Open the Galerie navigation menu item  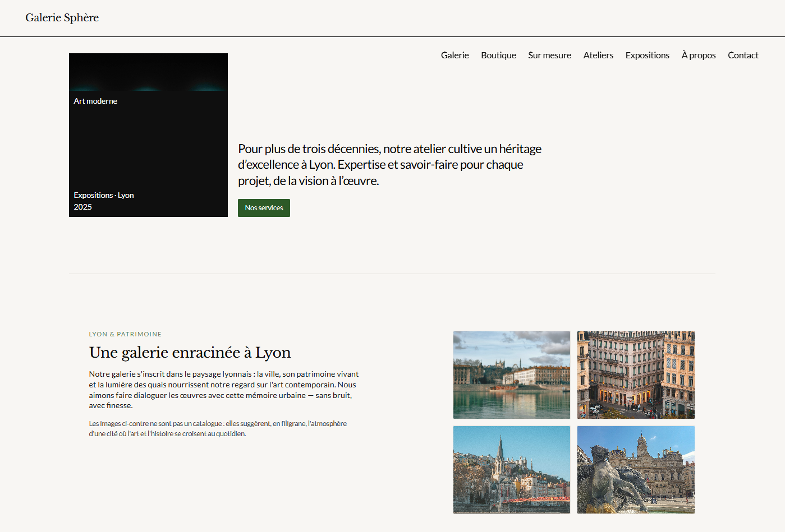(455, 55)
